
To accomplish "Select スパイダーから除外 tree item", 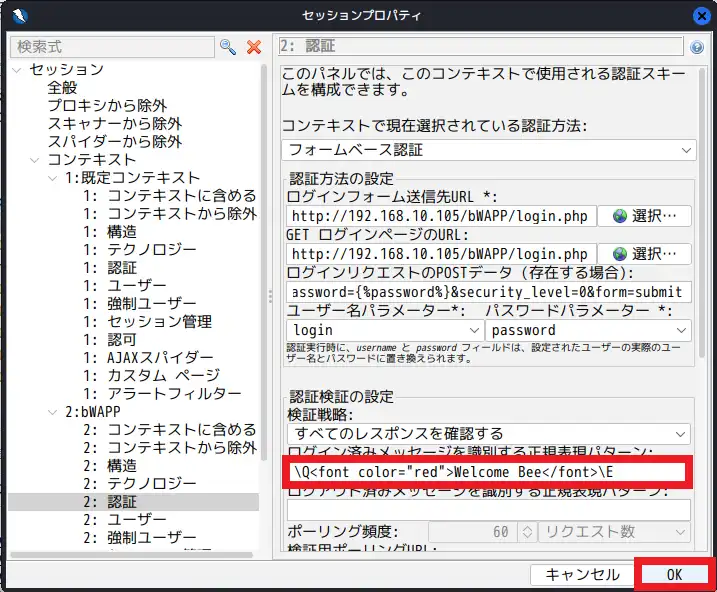I will (x=115, y=142).
